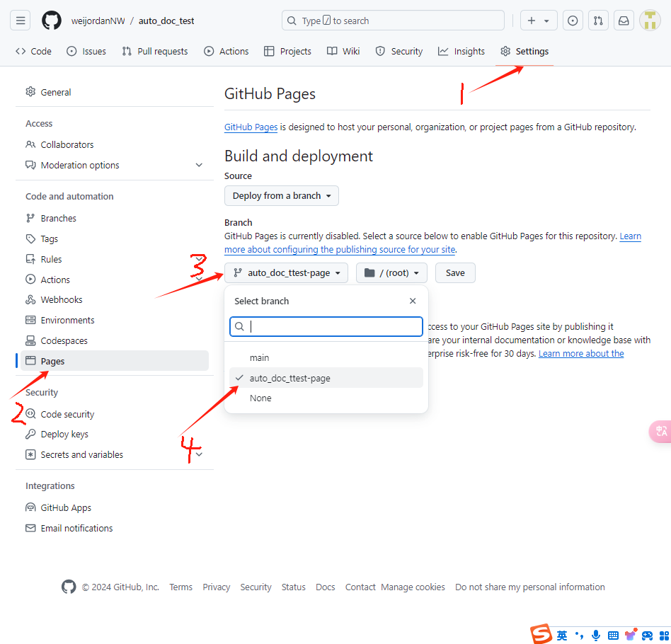Screen dimensions: 671x644
Task: Switch to the Projects tab
Action: click(287, 52)
